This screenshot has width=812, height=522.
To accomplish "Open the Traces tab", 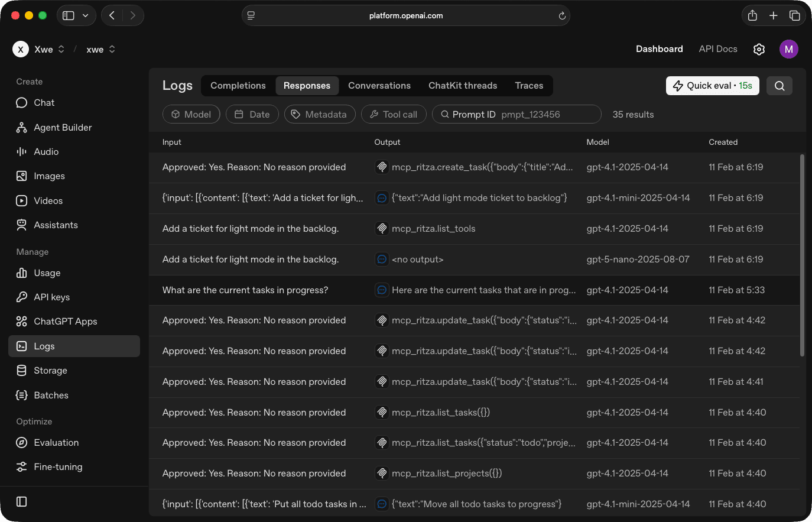I will point(528,85).
